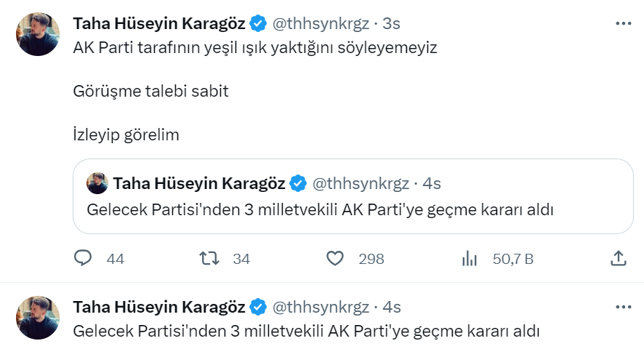Open the three-dot menu on the top tweet

pos(623,24)
